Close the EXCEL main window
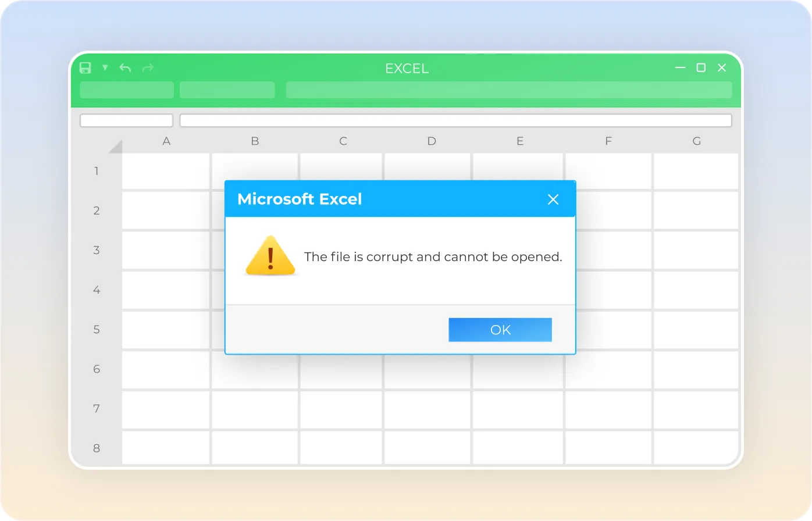Viewport: 812px width, 521px height. point(722,67)
